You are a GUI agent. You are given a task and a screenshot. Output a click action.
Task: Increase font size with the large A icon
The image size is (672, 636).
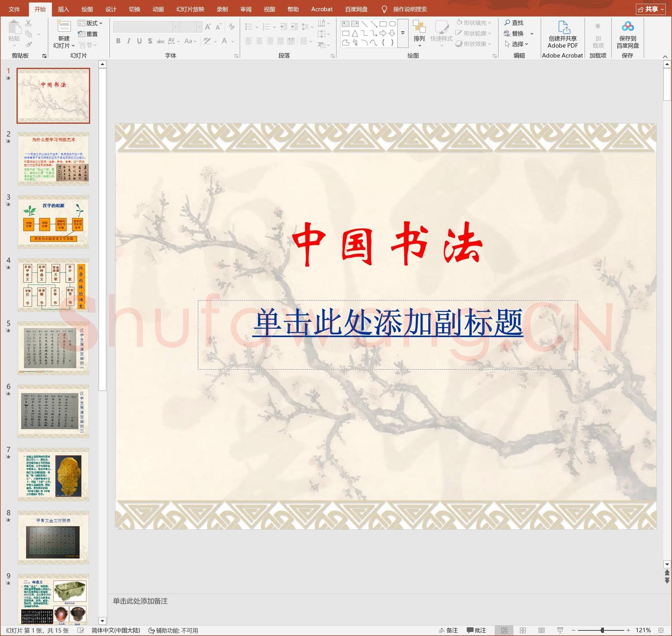(208, 27)
